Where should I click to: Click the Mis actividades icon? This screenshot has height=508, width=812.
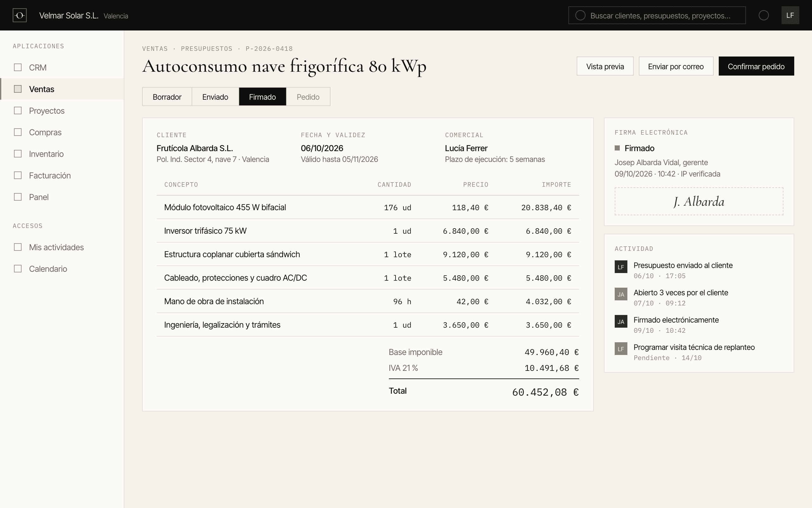click(x=18, y=247)
